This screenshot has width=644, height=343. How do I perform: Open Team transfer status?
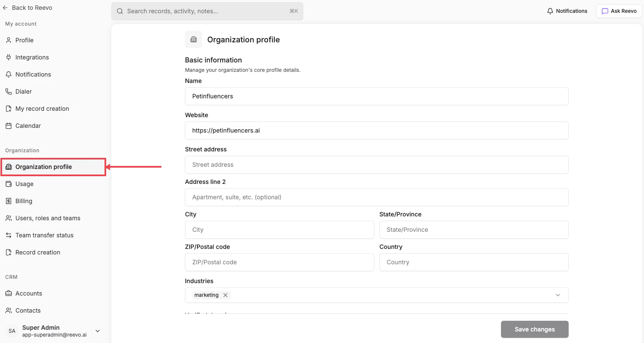click(54, 235)
